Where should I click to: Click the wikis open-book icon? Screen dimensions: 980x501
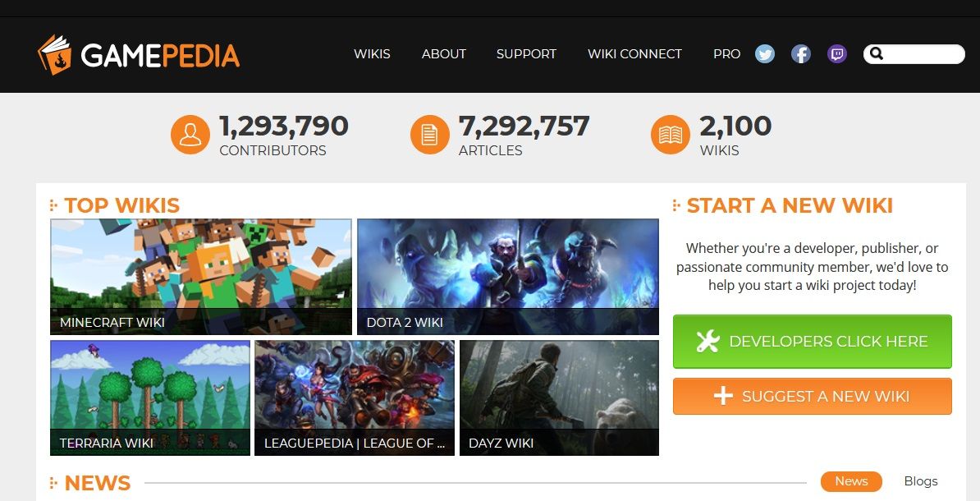[670, 135]
